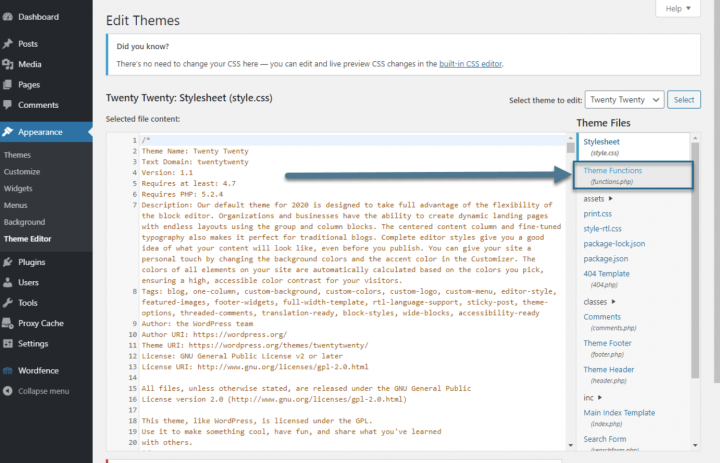Click code line 2 Theme Name text
Viewport: 720px width, 463px height.
pos(195,151)
